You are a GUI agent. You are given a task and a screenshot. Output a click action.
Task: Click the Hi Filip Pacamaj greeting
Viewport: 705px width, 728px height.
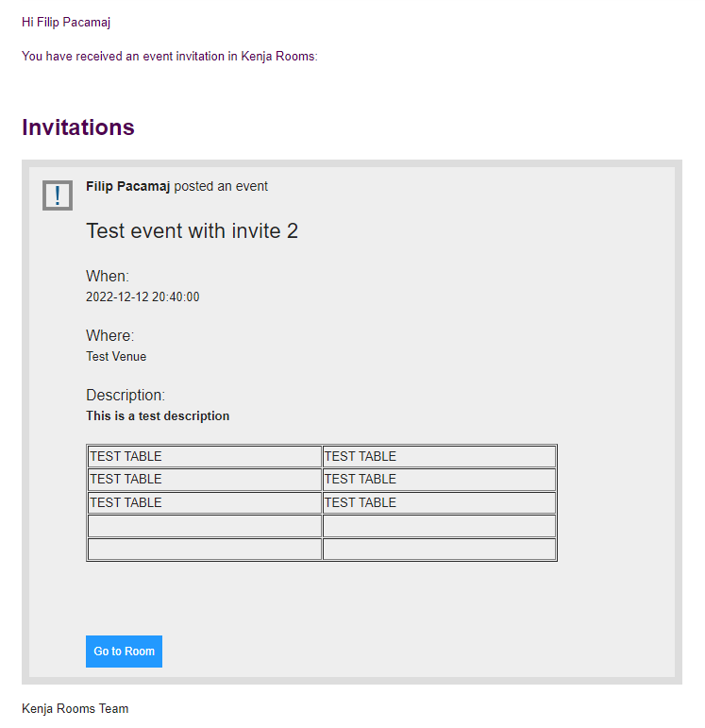(x=66, y=23)
